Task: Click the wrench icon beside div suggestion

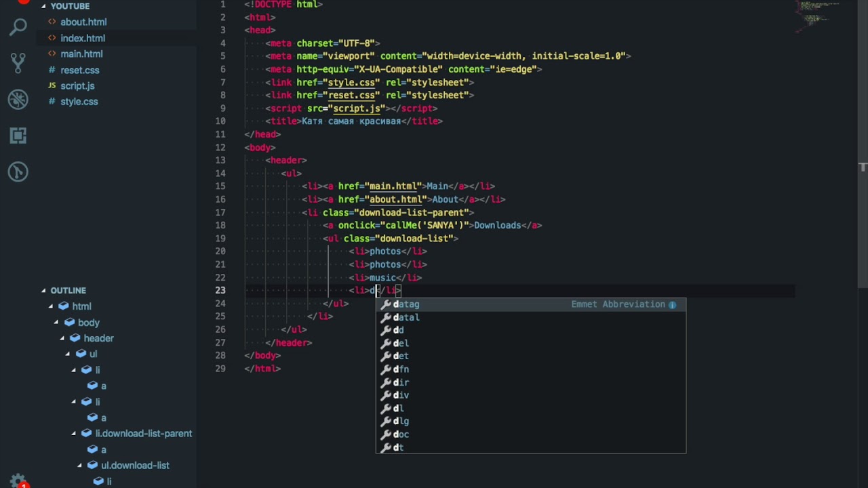Action: 386,395
